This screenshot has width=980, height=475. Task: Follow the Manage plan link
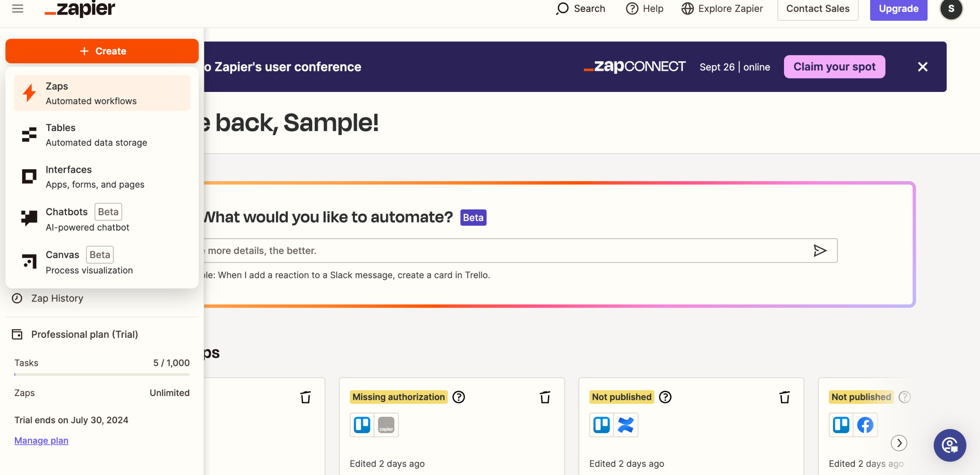41,441
